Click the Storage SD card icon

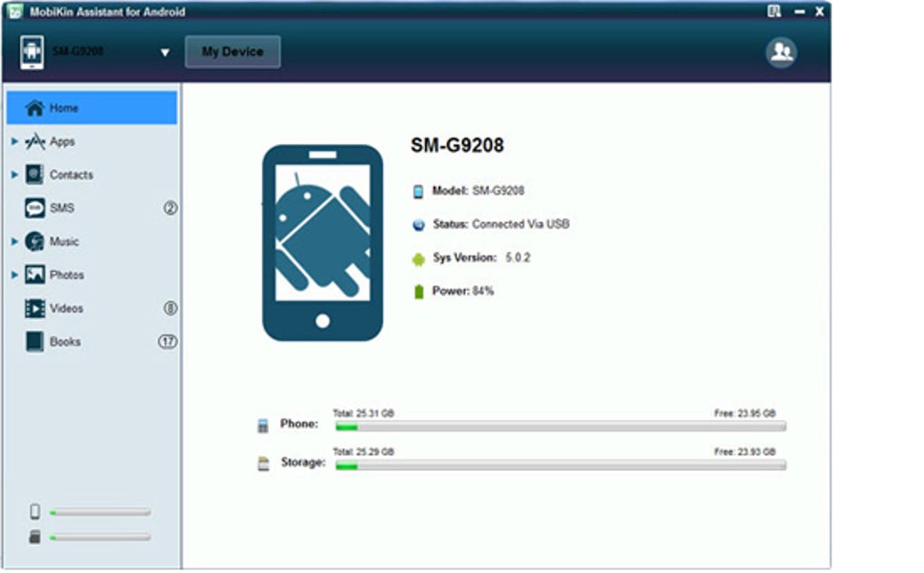pos(264,464)
